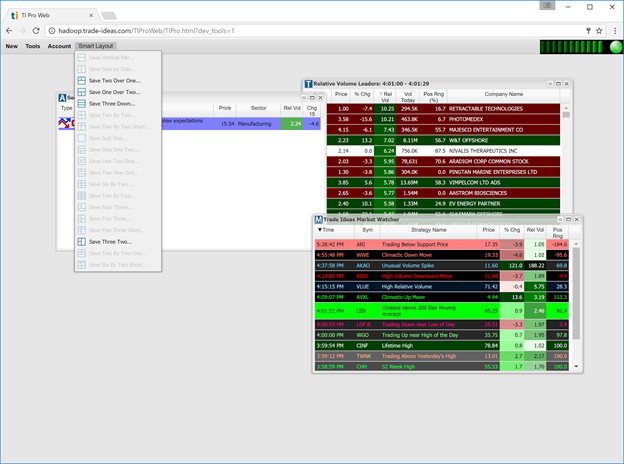Choose Save One One Two menu entry
Screen dimensions: 624x464
[x=118, y=150]
